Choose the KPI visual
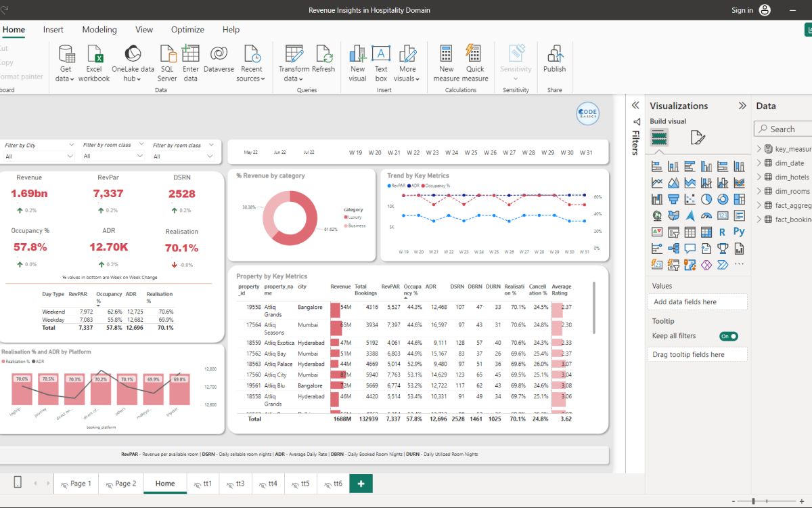This screenshot has width=812, height=508. pos(657,232)
